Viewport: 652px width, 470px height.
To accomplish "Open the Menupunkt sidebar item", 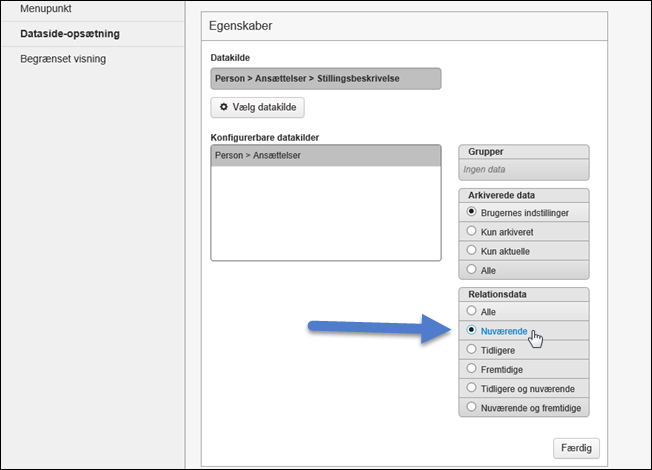I will (x=48, y=9).
